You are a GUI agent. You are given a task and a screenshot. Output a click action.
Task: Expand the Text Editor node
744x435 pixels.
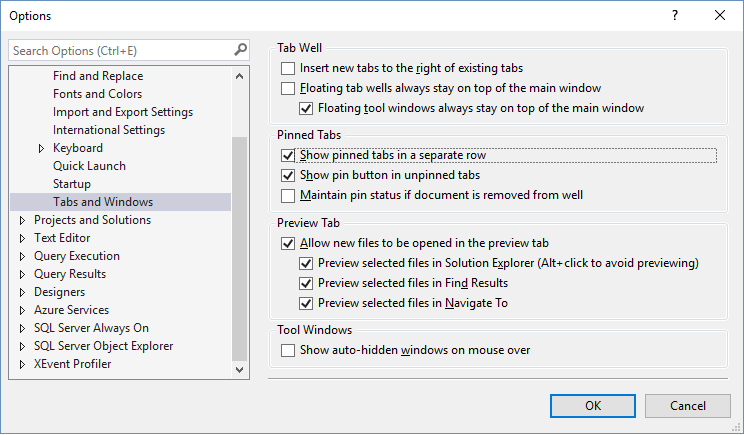pos(23,238)
